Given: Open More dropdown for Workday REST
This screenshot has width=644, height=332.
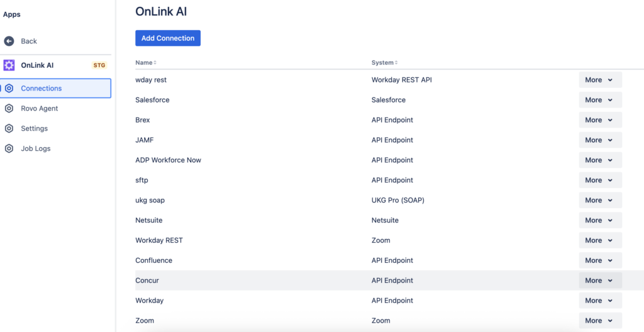Looking at the screenshot, I should click(601, 240).
